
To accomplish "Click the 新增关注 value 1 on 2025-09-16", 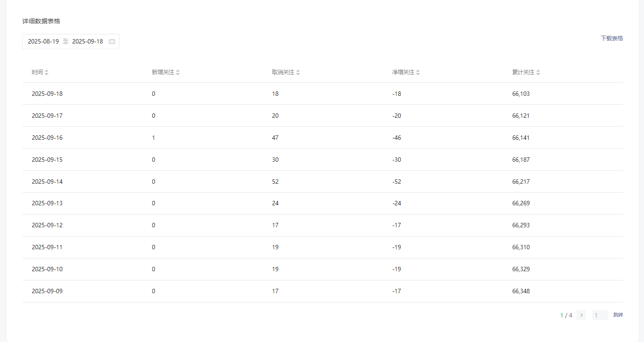I will (153, 138).
